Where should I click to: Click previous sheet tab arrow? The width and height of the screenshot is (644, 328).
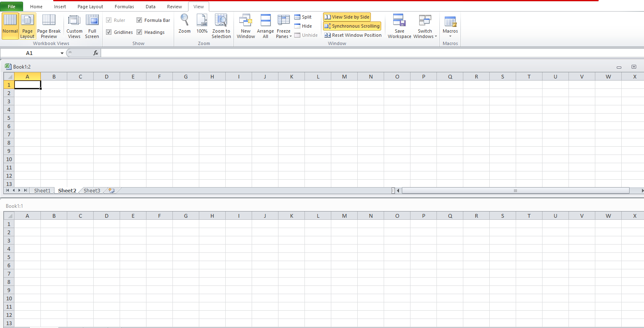click(x=14, y=190)
